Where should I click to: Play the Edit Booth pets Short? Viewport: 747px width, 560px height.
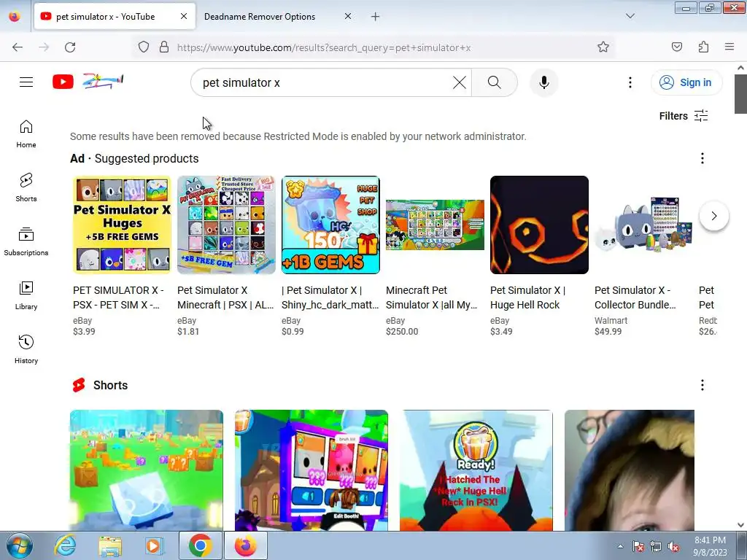(x=311, y=470)
